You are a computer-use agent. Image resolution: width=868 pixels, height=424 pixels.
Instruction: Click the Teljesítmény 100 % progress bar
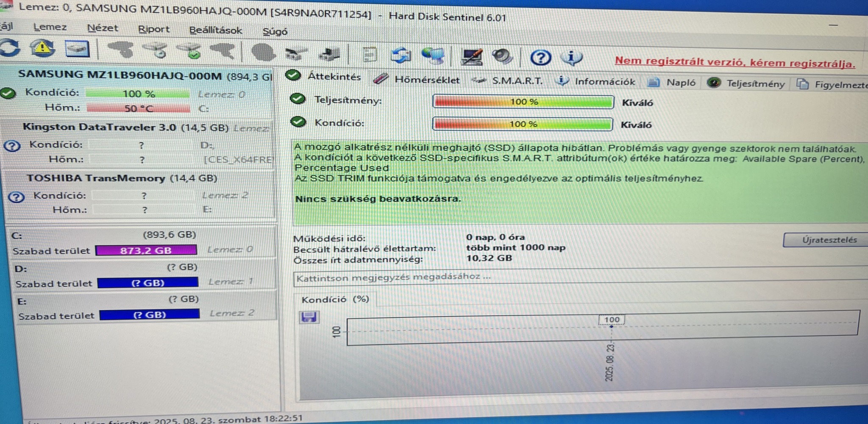(x=523, y=102)
